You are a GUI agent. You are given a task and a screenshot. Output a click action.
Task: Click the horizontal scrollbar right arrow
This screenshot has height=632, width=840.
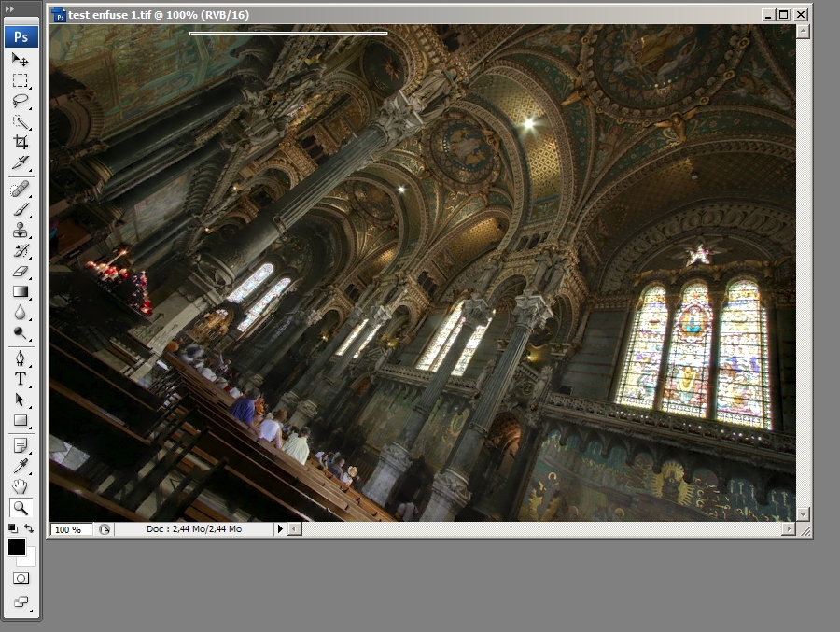pos(789,529)
